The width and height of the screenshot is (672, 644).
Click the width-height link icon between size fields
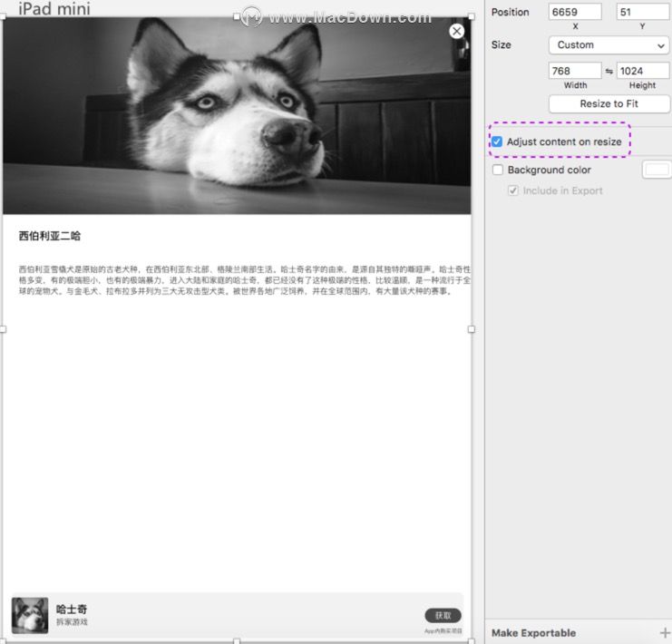(609, 71)
